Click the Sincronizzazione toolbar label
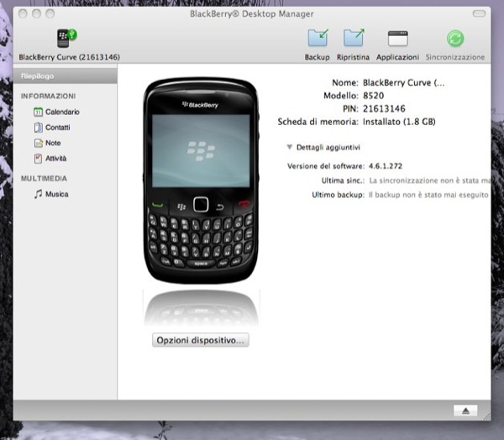504x440 pixels. click(x=455, y=57)
